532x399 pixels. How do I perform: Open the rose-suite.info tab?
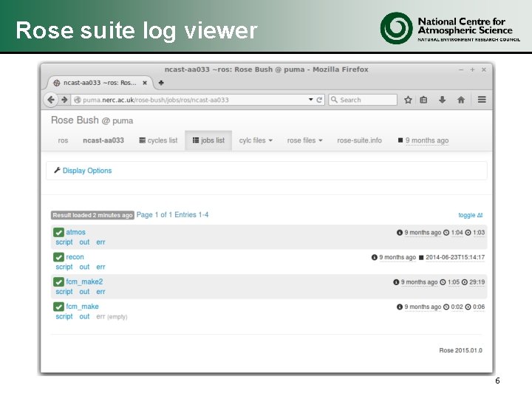tap(359, 140)
